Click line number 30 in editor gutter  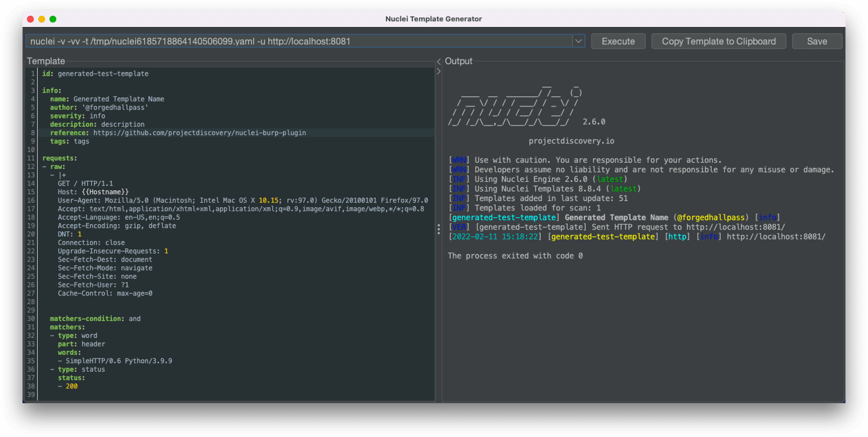[x=31, y=319]
